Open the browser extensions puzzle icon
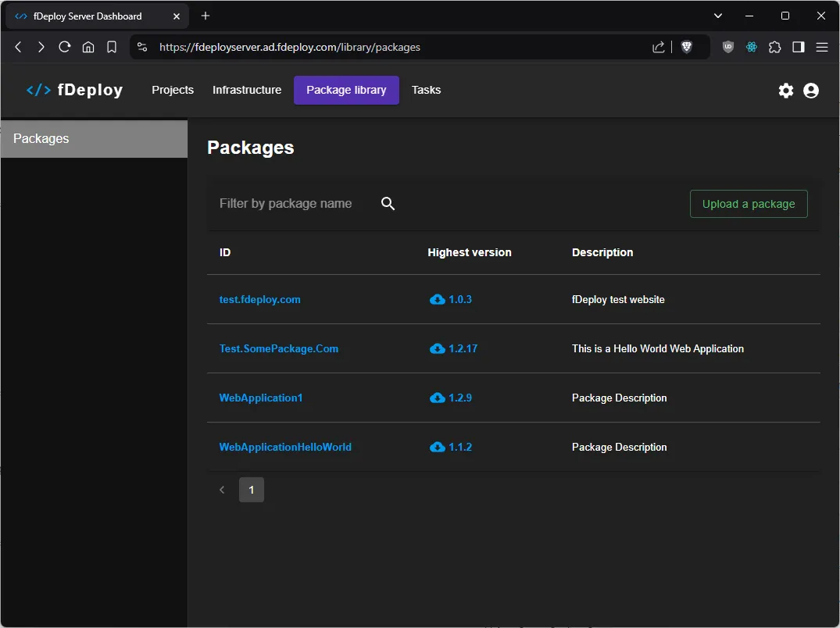The width and height of the screenshot is (840, 628). coord(774,47)
